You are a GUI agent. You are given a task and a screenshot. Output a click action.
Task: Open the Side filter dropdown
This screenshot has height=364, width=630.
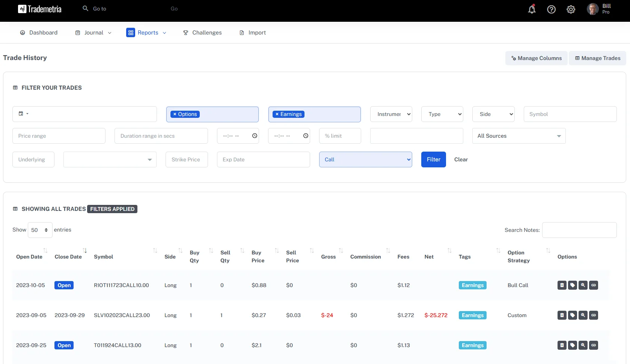(x=493, y=114)
